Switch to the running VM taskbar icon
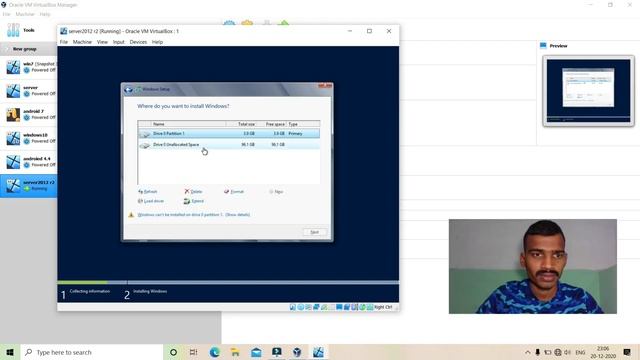 pyautogui.click(x=318, y=352)
